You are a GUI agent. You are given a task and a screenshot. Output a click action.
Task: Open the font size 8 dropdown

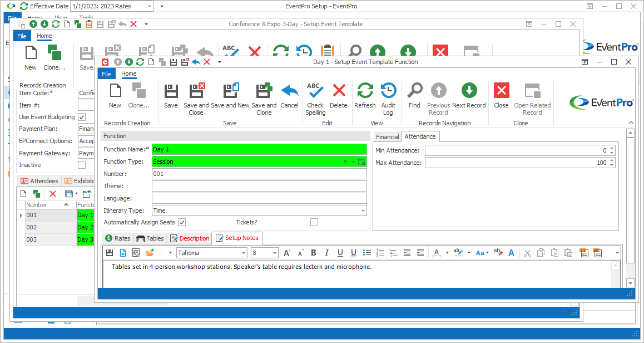(x=275, y=253)
